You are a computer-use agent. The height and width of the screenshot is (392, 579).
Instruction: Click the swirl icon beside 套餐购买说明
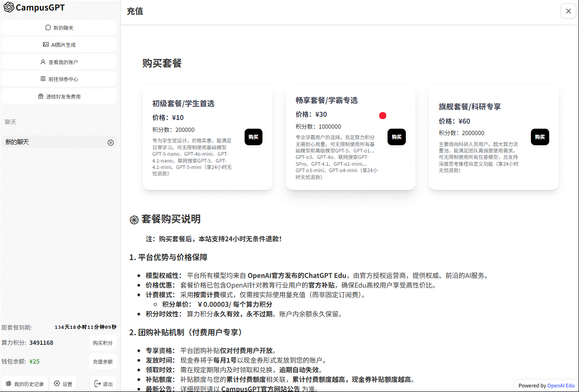(x=134, y=220)
